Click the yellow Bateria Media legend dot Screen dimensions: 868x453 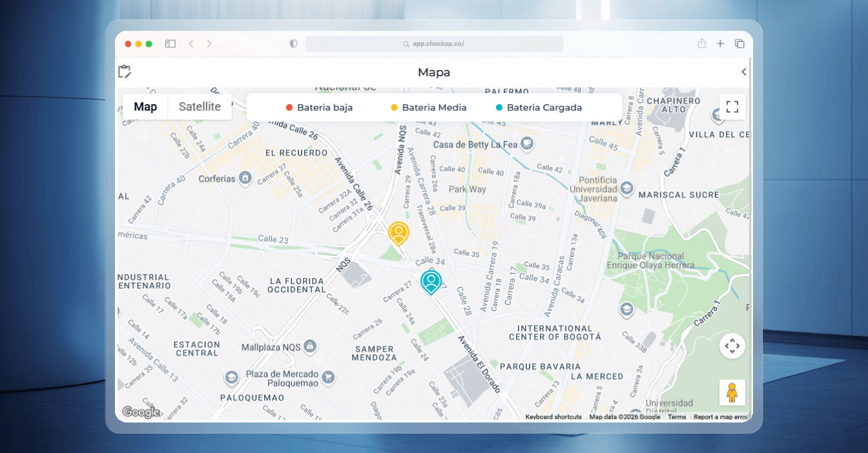395,108
